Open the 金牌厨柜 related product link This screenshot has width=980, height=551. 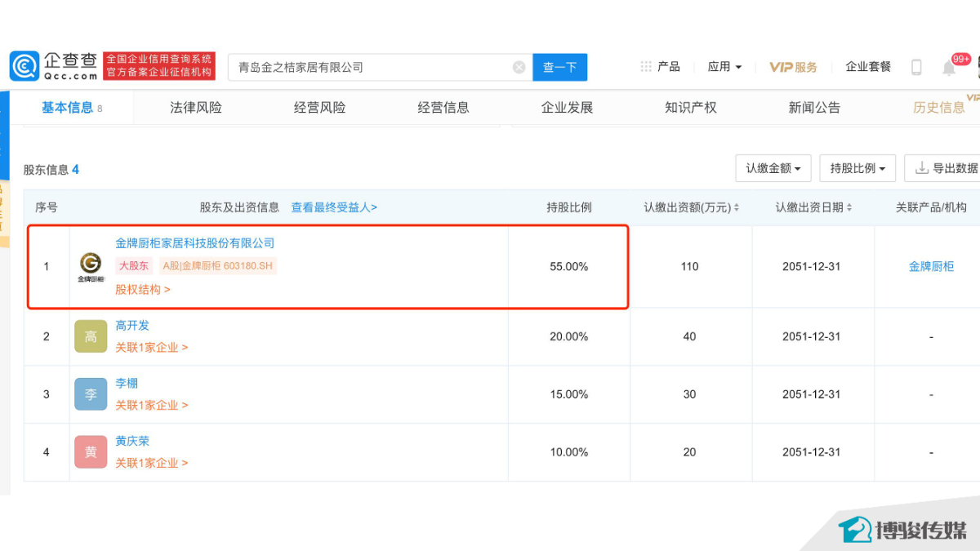931,266
